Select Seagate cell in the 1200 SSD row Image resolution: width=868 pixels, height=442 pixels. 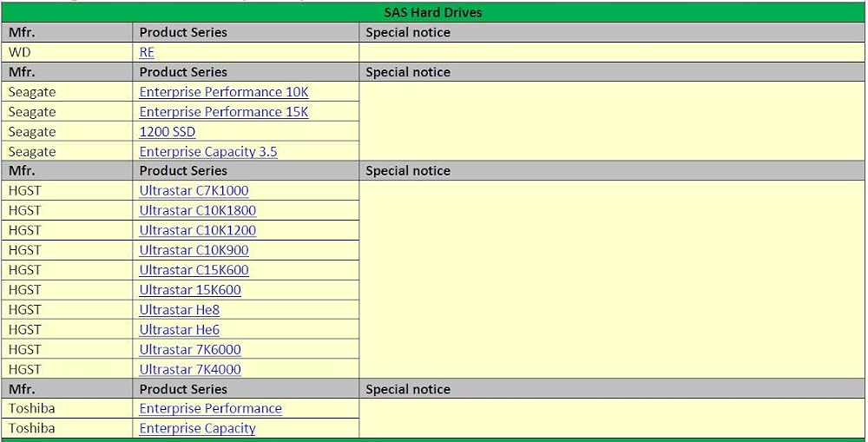[x=67, y=132]
